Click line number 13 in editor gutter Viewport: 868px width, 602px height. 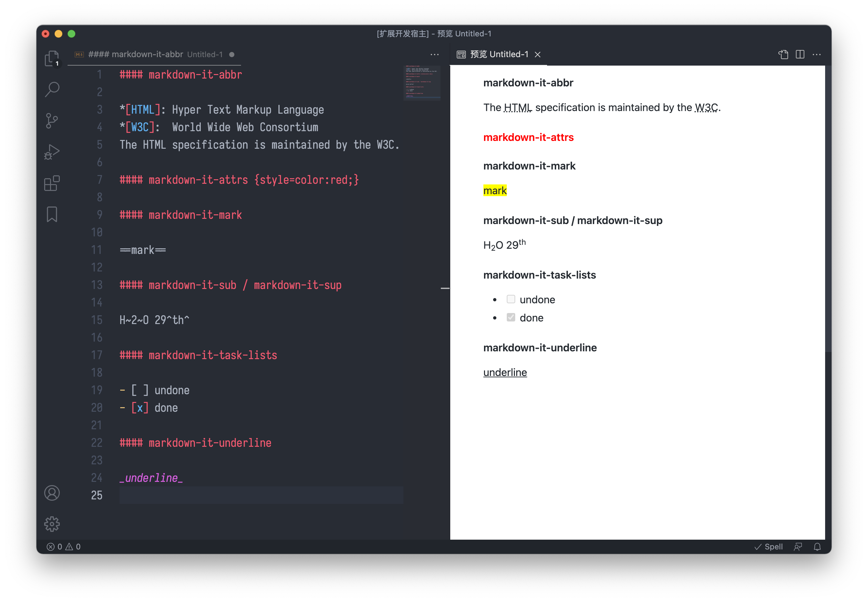(96, 285)
